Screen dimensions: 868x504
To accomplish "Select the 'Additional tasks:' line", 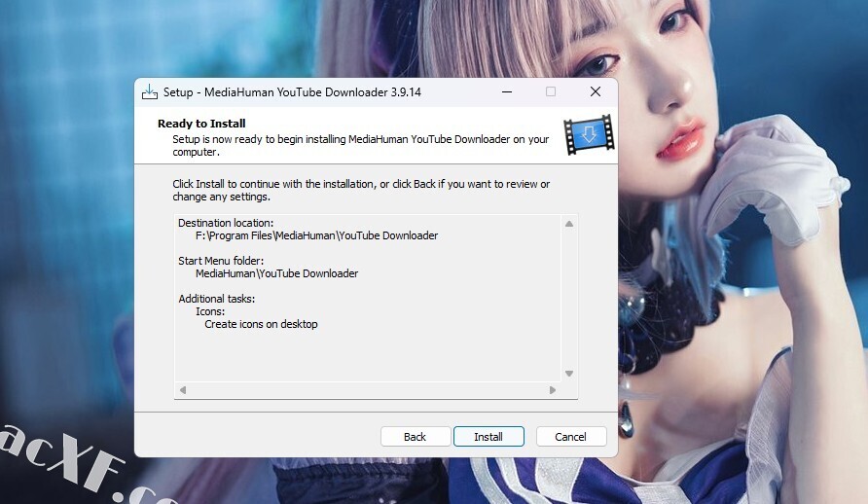I will pos(216,299).
